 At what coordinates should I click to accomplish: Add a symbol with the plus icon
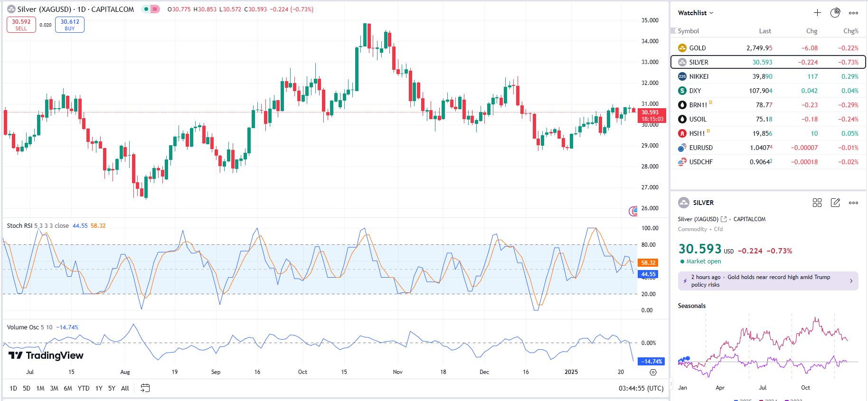pos(817,13)
